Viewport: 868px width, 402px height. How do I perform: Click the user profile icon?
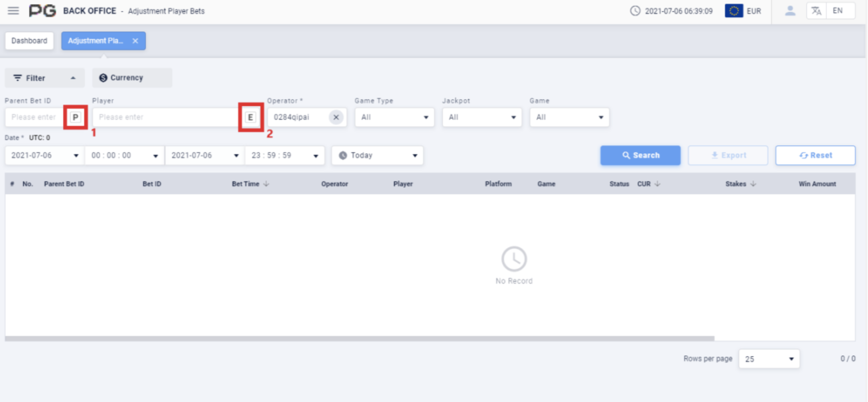pos(790,11)
